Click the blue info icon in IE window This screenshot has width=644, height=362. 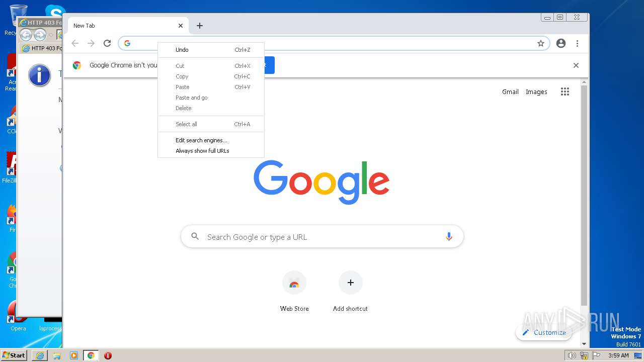tap(39, 75)
